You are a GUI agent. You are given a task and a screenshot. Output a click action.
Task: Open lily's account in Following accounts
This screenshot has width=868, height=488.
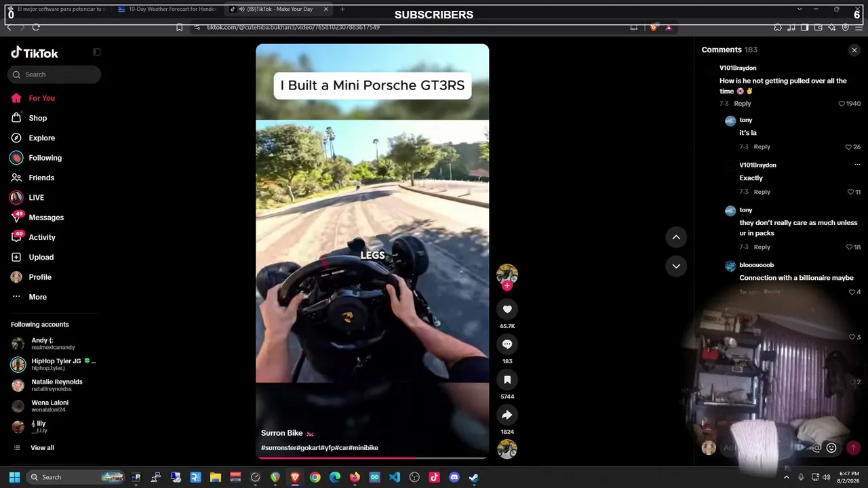pos(30,426)
